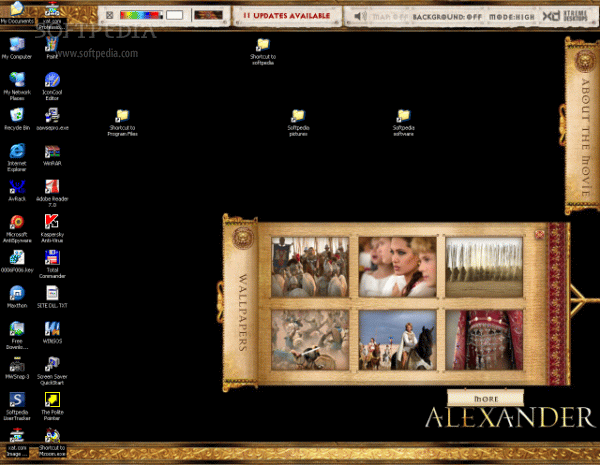Image resolution: width=600 pixels, height=465 pixels.
Task: Click the MORE button above Alexander logo
Action: 486,398
